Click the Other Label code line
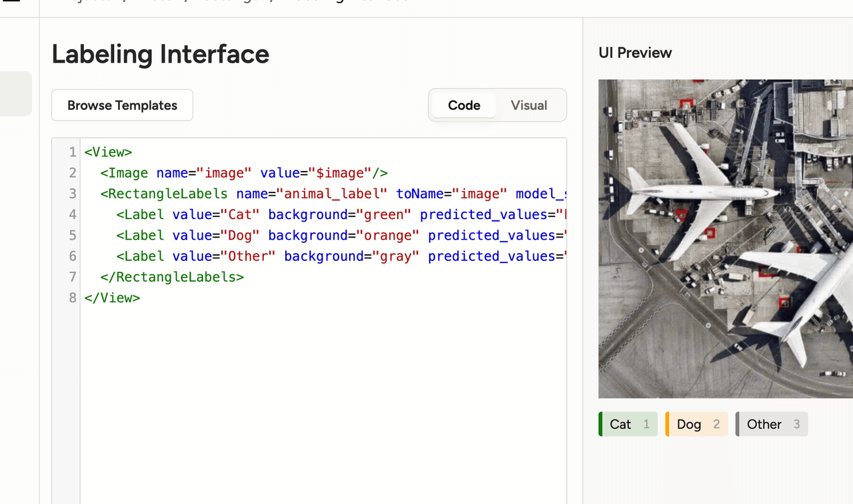This screenshot has width=853, height=504. tap(324, 256)
